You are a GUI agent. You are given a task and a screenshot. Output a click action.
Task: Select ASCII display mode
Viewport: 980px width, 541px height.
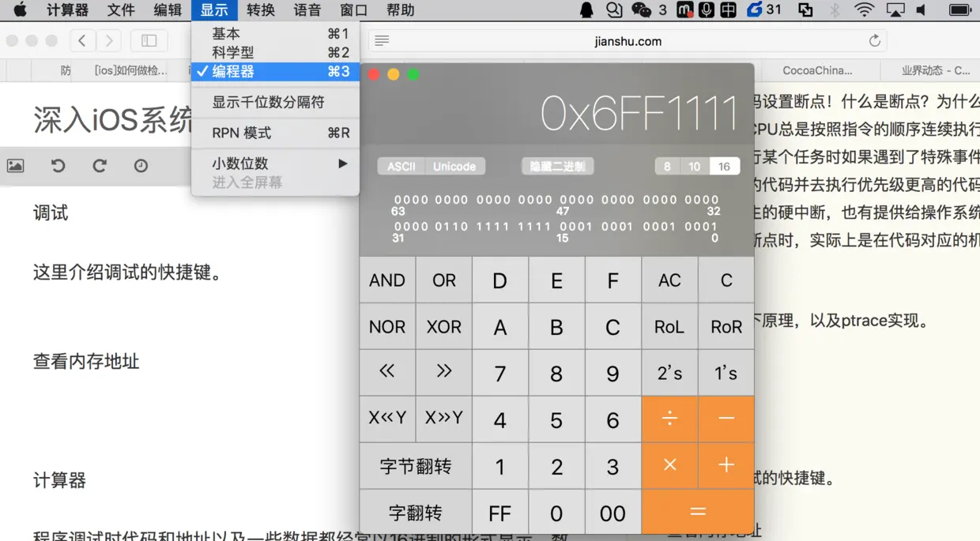pyautogui.click(x=401, y=167)
